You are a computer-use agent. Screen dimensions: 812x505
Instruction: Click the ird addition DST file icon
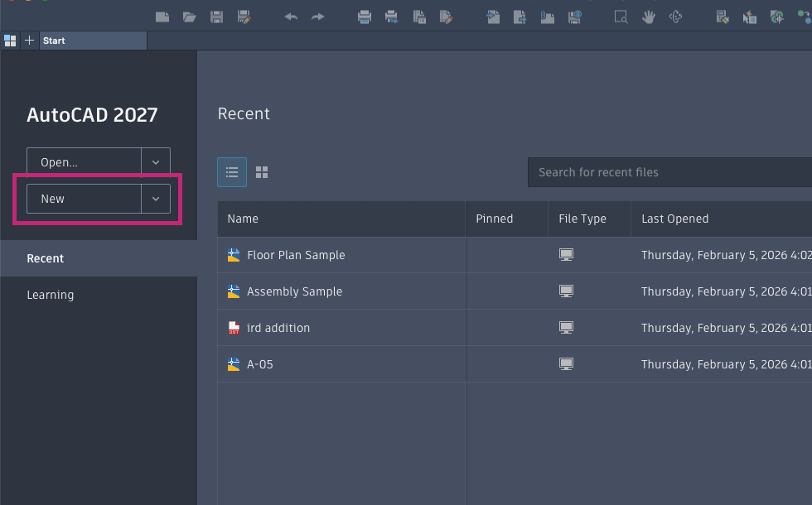click(234, 328)
